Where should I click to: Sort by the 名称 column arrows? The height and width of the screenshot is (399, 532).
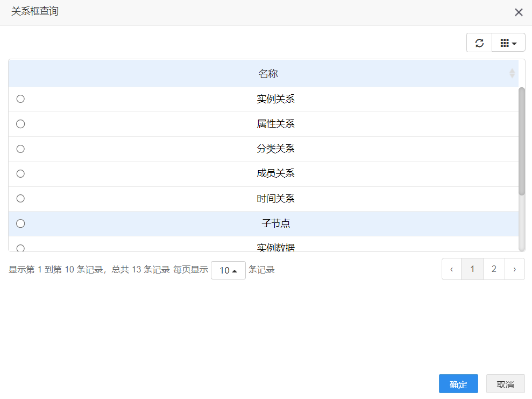point(512,73)
